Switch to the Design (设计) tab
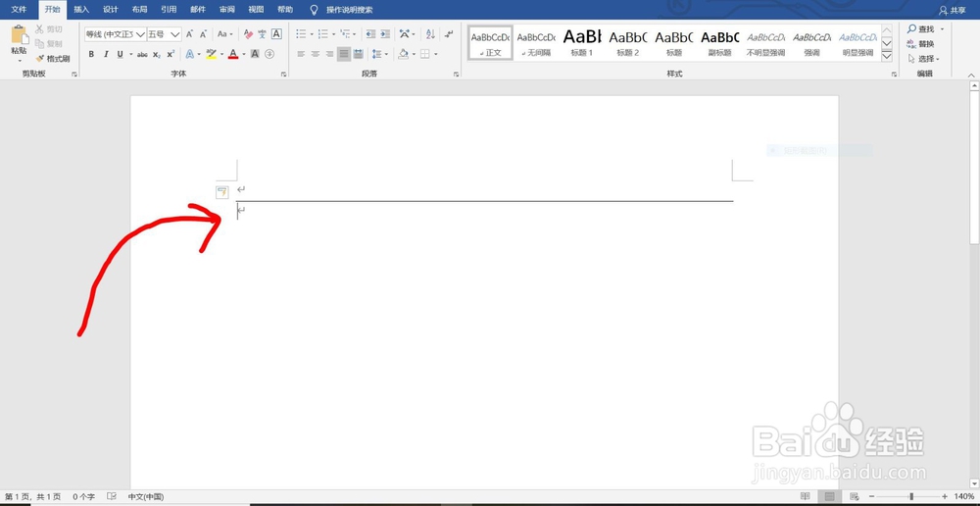Viewport: 980px width, 506px height. (111, 10)
